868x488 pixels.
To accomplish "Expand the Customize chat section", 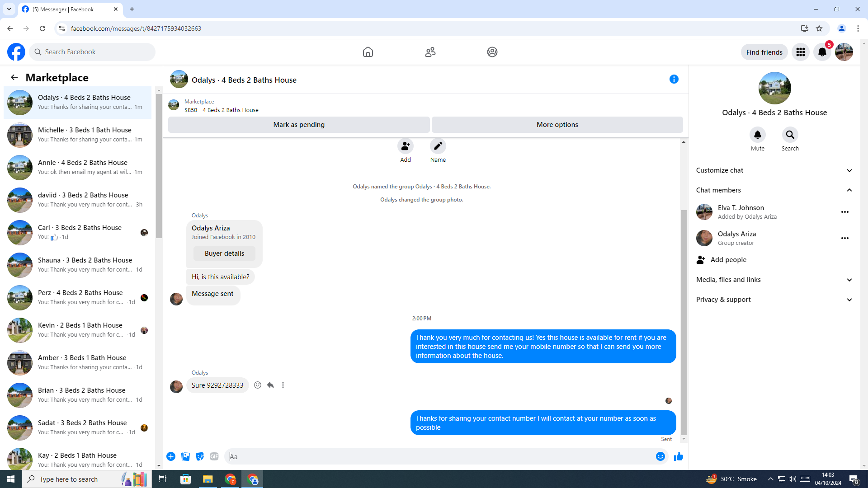I will point(775,170).
